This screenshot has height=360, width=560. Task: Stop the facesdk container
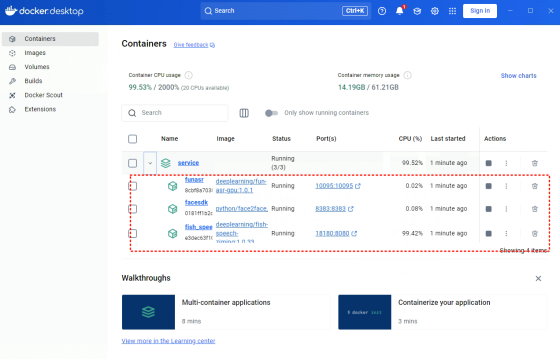tap(489, 209)
